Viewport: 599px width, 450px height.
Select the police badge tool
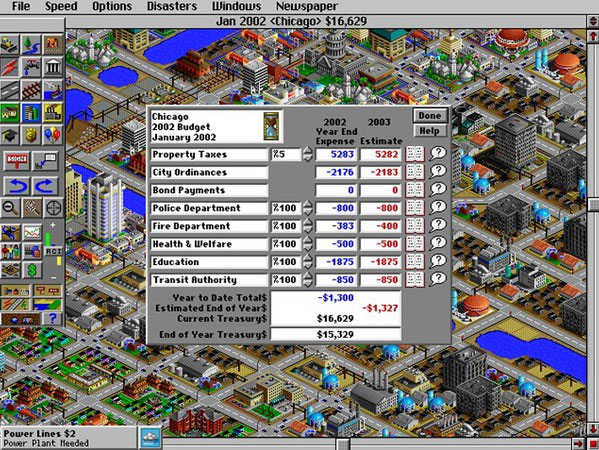point(31,134)
